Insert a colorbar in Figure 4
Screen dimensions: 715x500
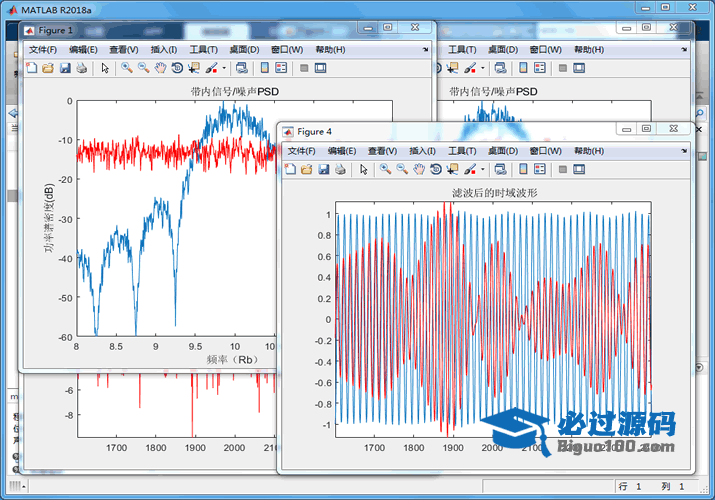point(522,169)
